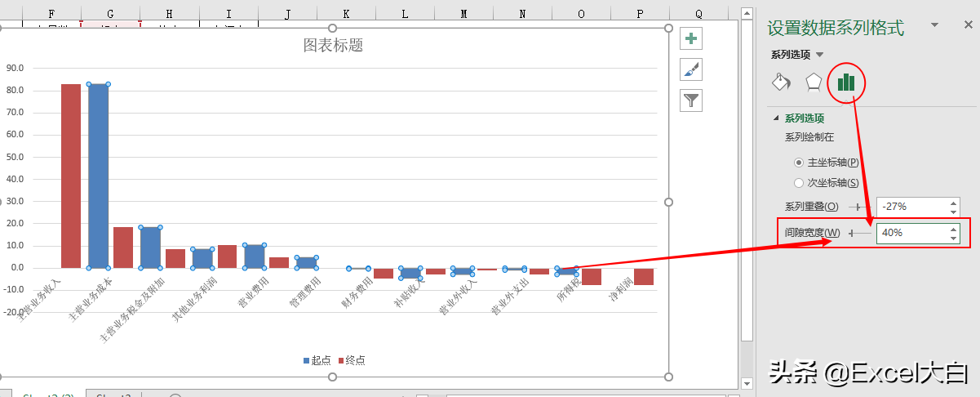Open the task pane options arrow

pyautogui.click(x=935, y=26)
